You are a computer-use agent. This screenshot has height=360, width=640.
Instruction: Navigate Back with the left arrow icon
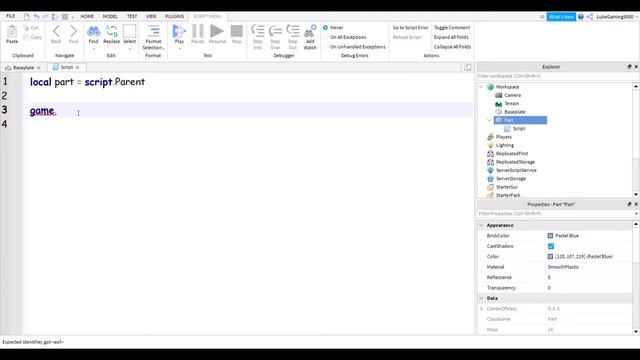pos(56,31)
